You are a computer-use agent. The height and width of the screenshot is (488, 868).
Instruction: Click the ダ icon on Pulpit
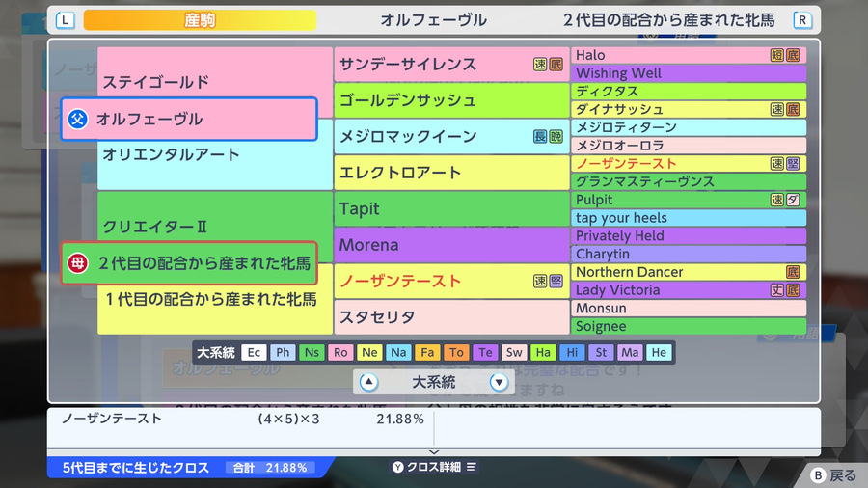(793, 200)
